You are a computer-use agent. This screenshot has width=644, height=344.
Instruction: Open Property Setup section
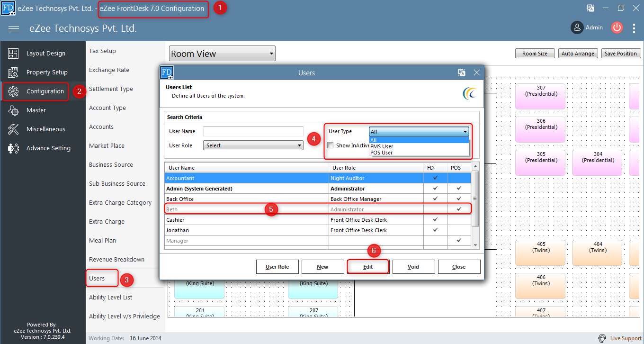[x=47, y=72]
